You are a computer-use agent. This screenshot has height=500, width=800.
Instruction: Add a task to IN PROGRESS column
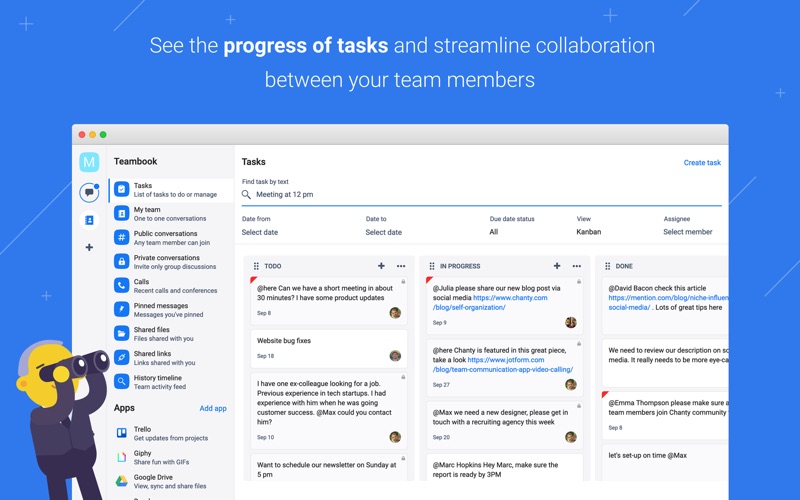point(557,266)
